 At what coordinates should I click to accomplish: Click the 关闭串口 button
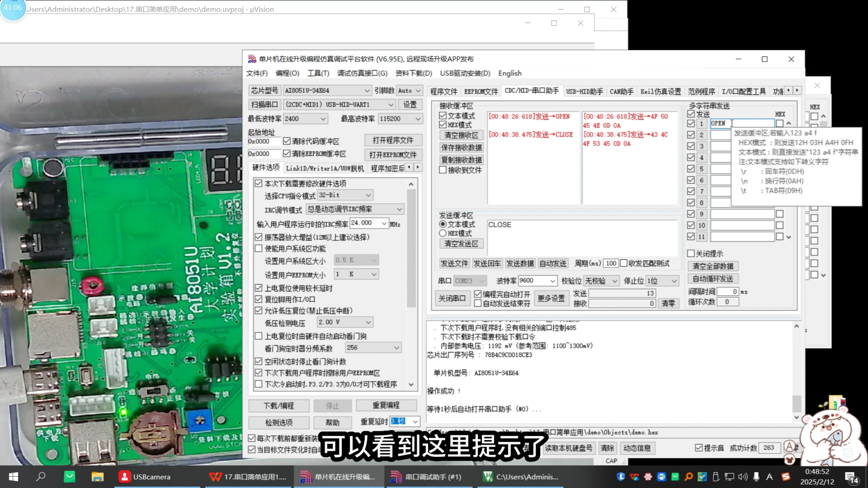pos(452,298)
